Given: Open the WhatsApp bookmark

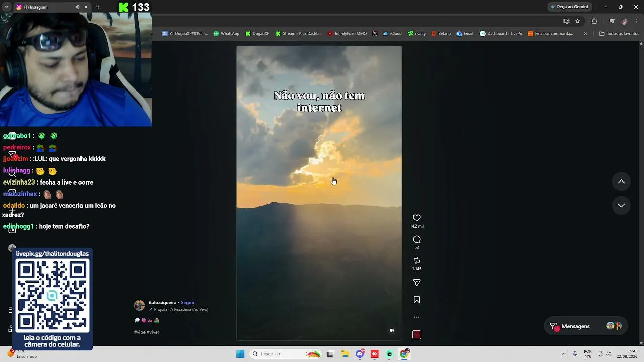Looking at the screenshot, I should click(x=226, y=34).
